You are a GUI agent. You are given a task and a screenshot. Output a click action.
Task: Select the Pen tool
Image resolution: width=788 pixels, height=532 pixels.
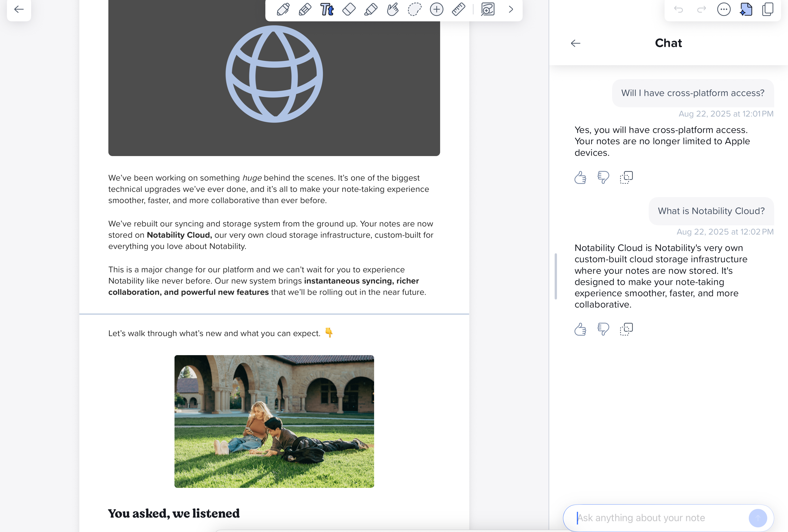point(283,10)
